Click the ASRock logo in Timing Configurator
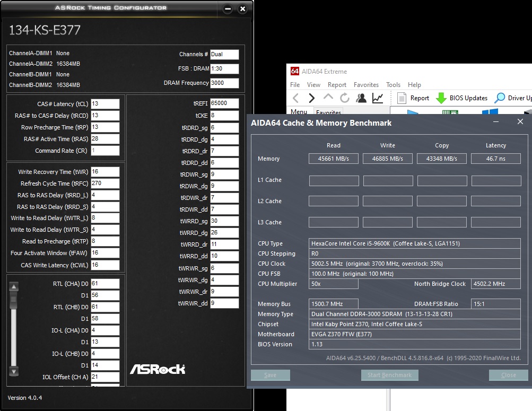Viewport: 532px width, 411px height. [158, 369]
